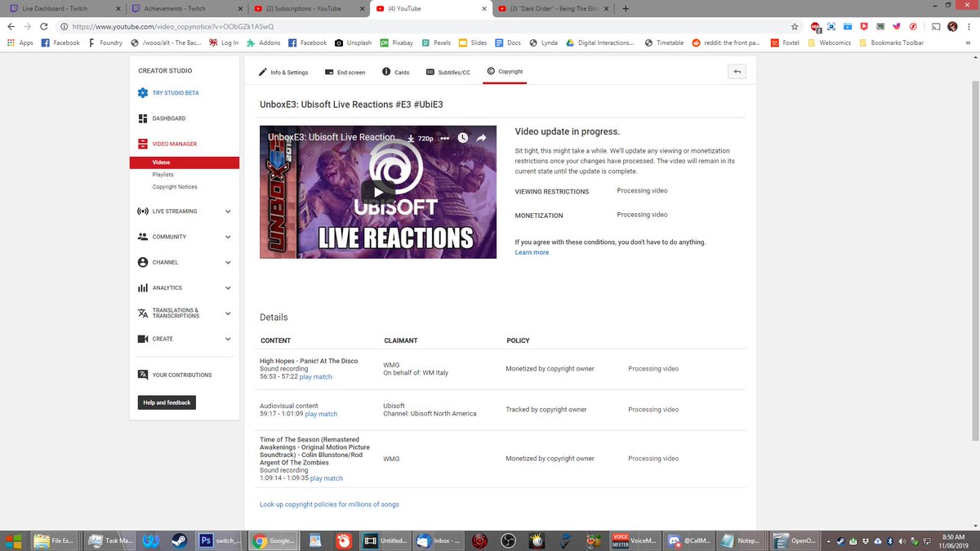
Task: Click the Adblock extension icon
Action: point(815,26)
